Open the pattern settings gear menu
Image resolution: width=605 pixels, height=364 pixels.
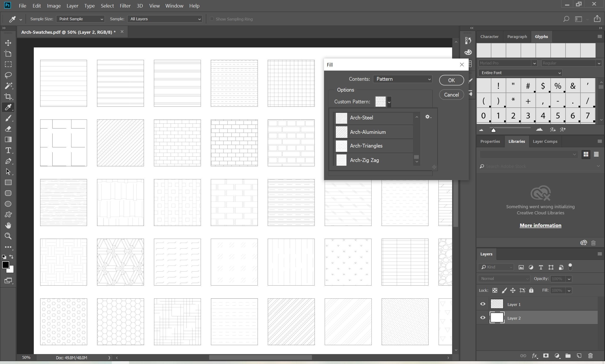428,117
